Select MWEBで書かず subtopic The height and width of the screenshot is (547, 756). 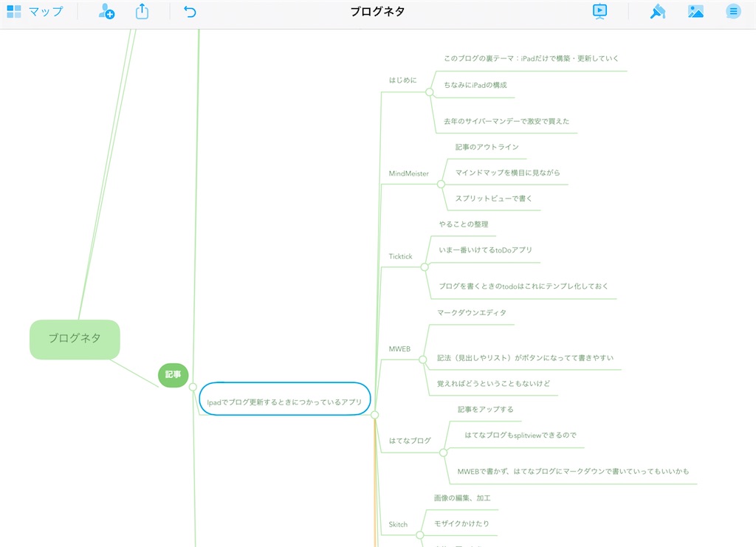[x=573, y=471]
